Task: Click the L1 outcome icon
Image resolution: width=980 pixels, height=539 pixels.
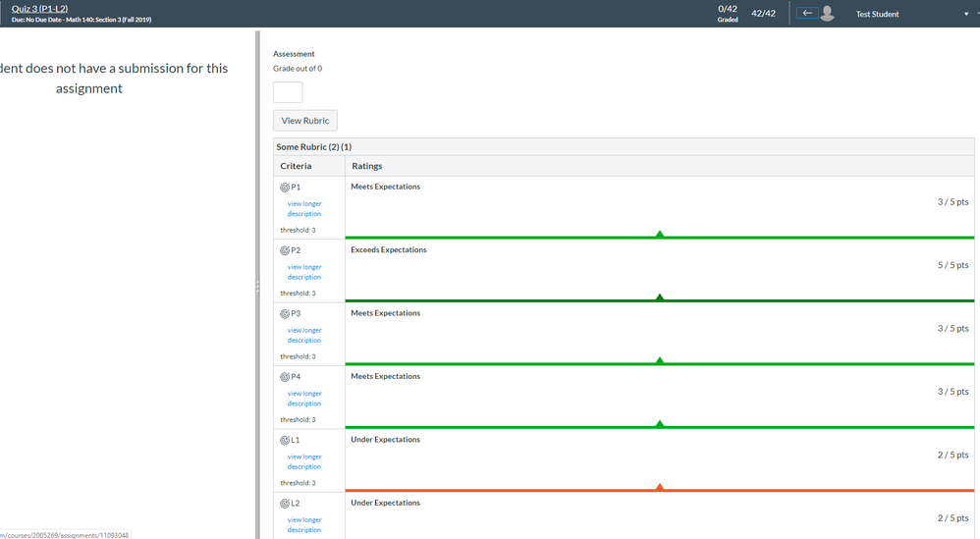Action: pos(285,440)
